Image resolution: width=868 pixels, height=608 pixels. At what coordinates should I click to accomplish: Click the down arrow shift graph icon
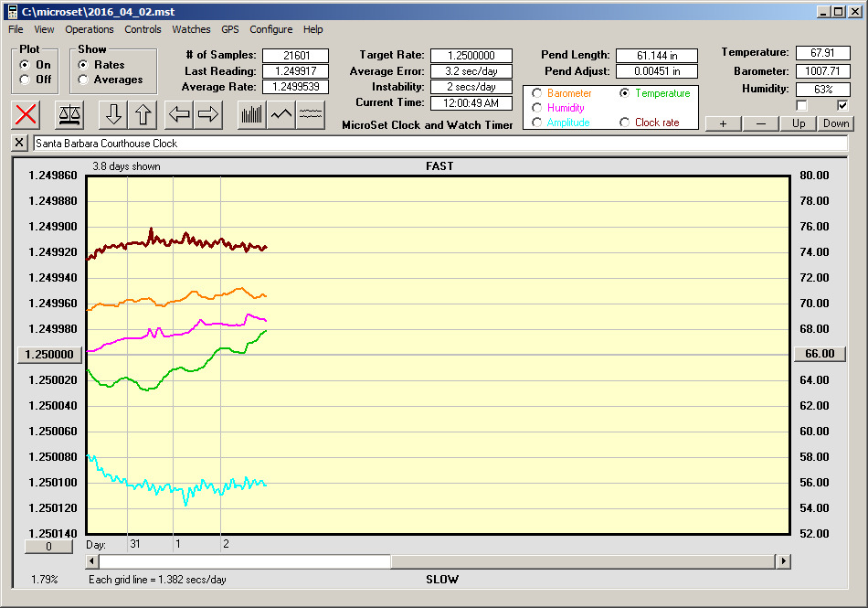(x=113, y=114)
